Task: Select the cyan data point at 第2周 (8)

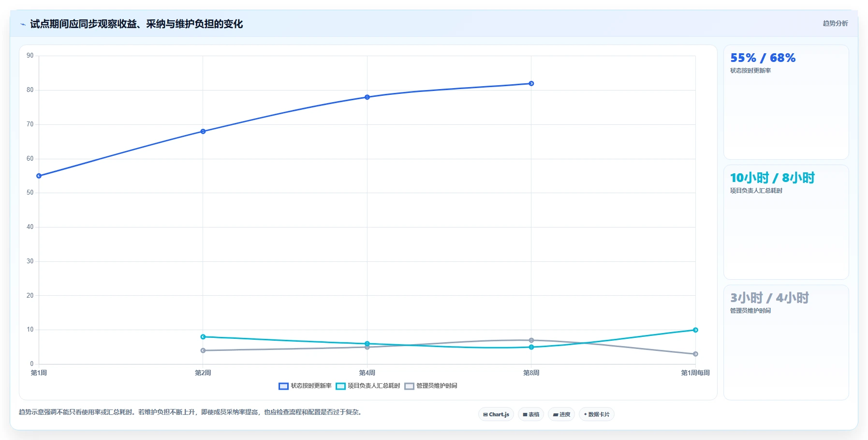Action: tap(203, 336)
